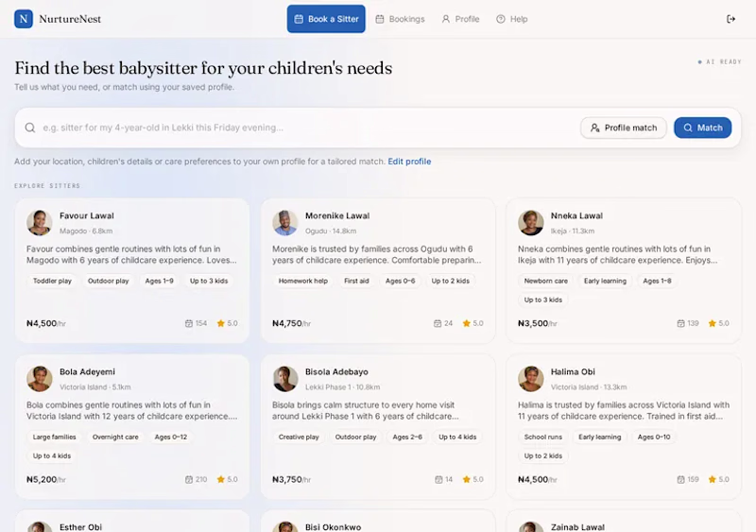The height and width of the screenshot is (532, 756).
Task: Click the bookings calendar icon beside 139
Action: coord(680,323)
